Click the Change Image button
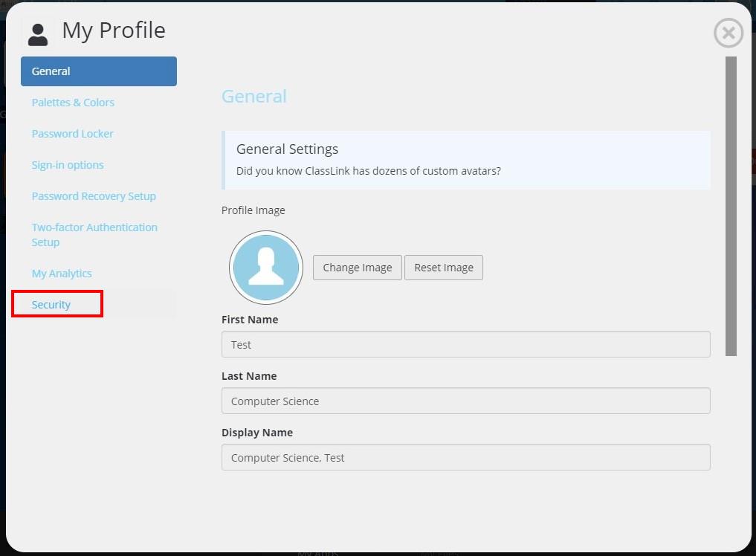Image resolution: width=756 pixels, height=556 pixels. [358, 268]
